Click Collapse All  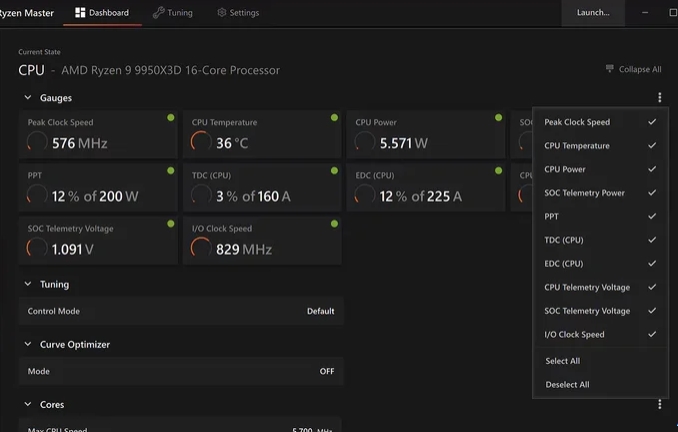[x=633, y=69]
